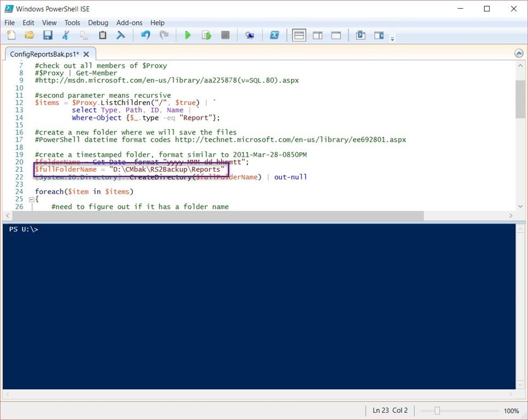Stop operation with the square stop icon
The width and height of the screenshot is (528, 420).
click(x=225, y=35)
